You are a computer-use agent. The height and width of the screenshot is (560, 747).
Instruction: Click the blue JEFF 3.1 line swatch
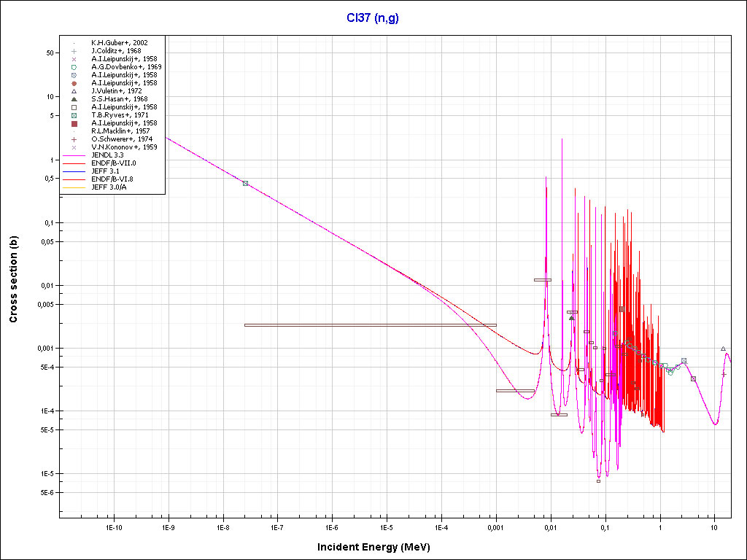[74, 171]
